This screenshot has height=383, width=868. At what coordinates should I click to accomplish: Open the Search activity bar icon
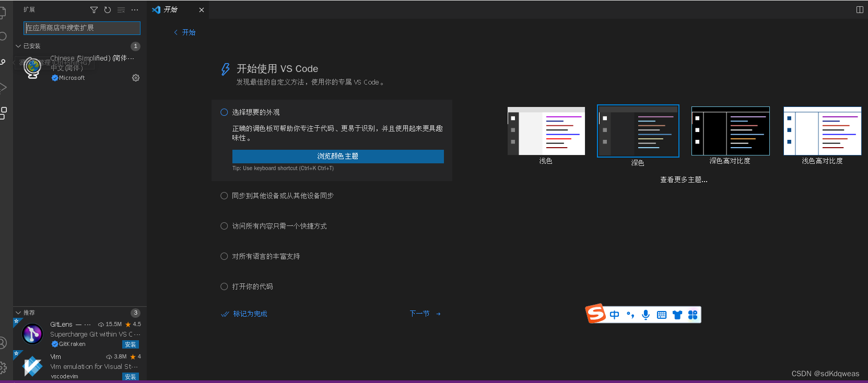pyautogui.click(x=3, y=36)
